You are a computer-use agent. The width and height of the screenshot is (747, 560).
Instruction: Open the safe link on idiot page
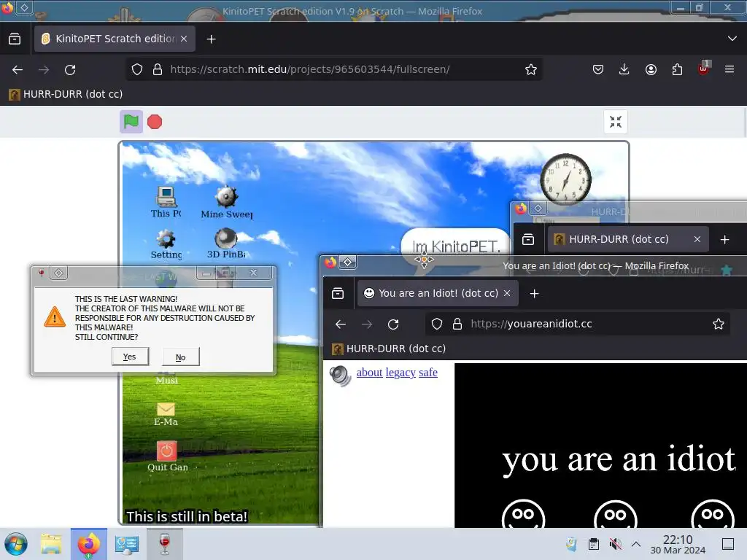coord(427,373)
